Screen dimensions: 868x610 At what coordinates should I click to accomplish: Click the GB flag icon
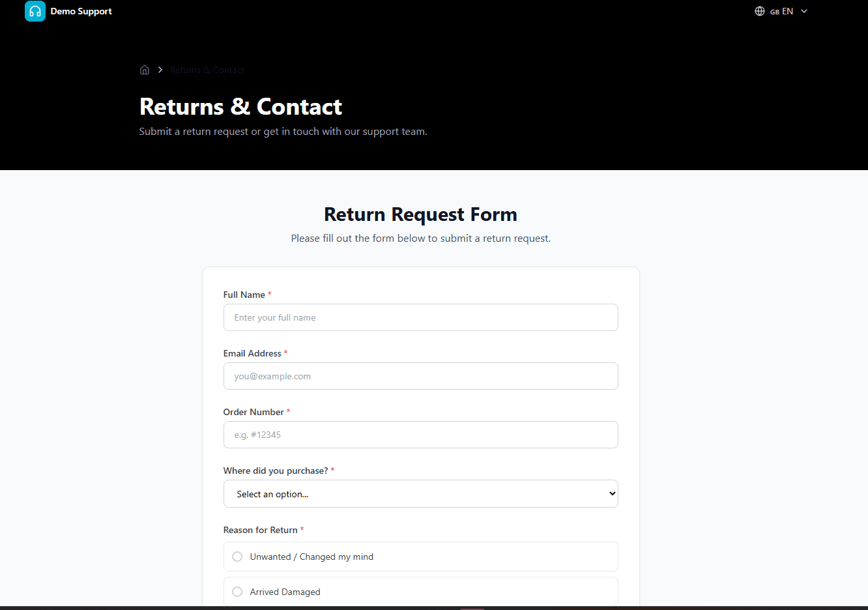point(775,11)
